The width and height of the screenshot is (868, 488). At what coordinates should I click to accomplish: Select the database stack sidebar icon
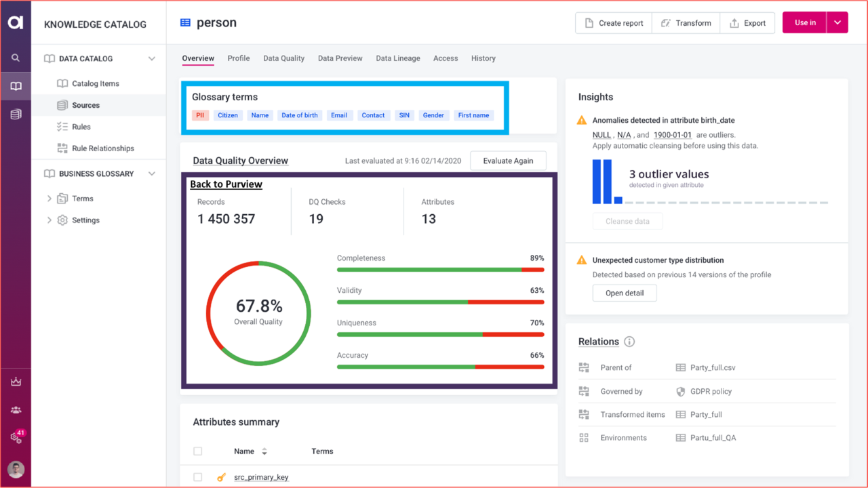16,115
